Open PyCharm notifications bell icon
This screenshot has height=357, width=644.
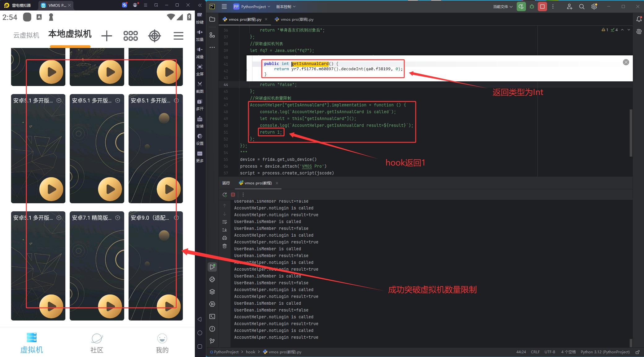tap(639, 19)
